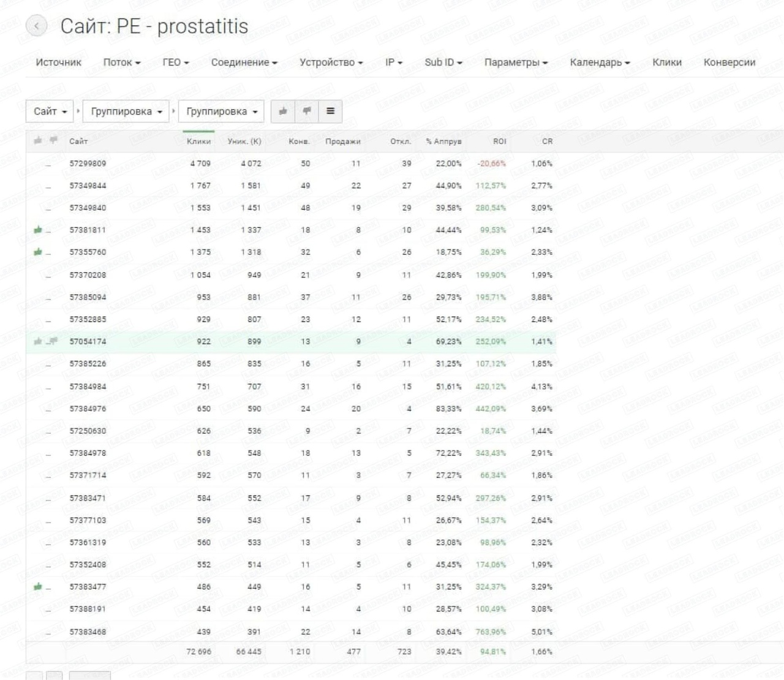Click site ID 57352885
Screen dimensions: 784x680
pyautogui.click(x=88, y=319)
